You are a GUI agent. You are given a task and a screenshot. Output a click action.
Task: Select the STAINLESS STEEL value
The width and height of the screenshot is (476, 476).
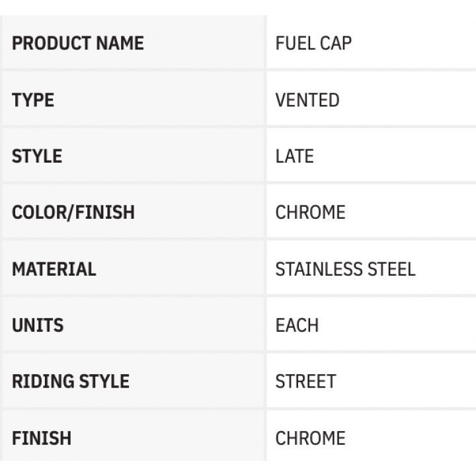click(345, 269)
